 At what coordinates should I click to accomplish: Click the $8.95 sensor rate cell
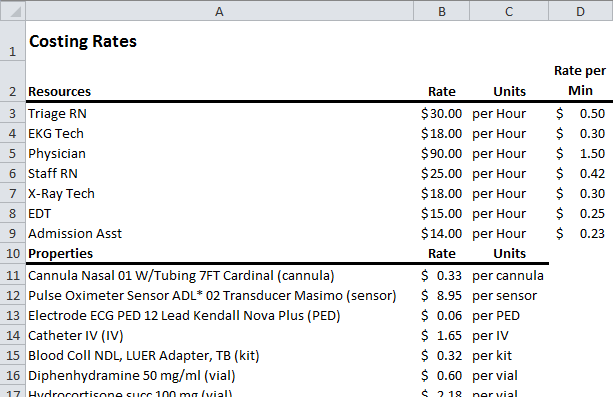tap(441, 295)
